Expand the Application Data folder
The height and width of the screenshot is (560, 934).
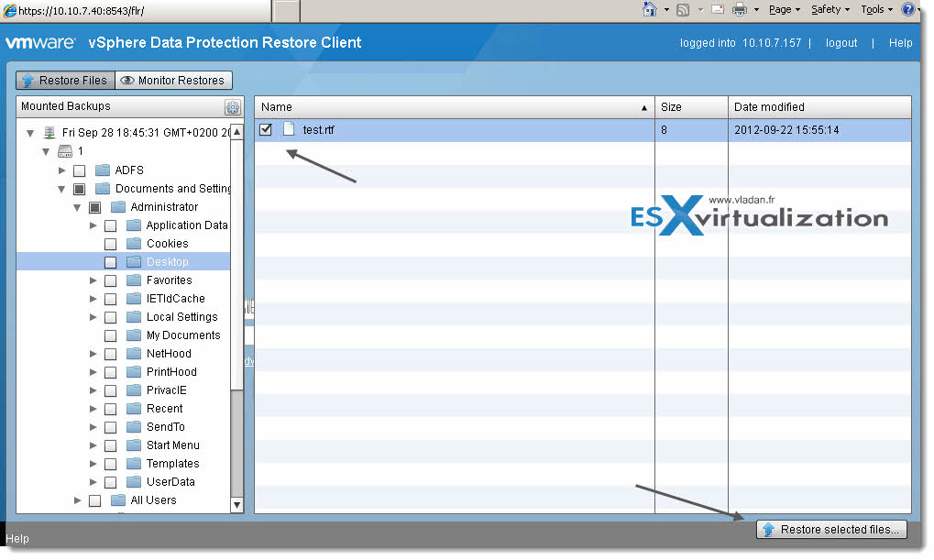(93, 225)
